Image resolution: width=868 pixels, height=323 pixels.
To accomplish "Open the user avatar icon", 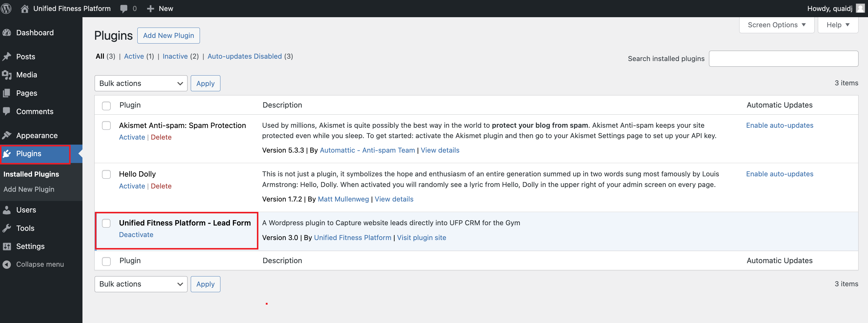I will pos(860,8).
